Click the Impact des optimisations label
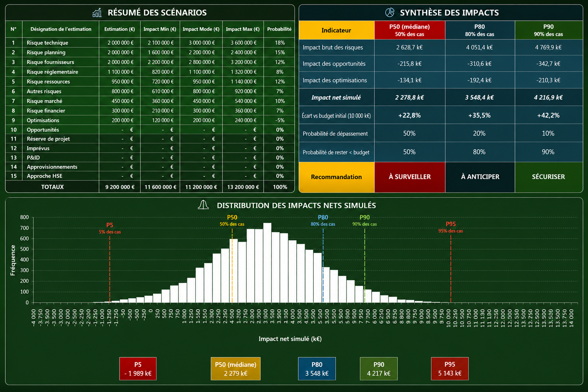The image size is (588, 392). click(335, 80)
